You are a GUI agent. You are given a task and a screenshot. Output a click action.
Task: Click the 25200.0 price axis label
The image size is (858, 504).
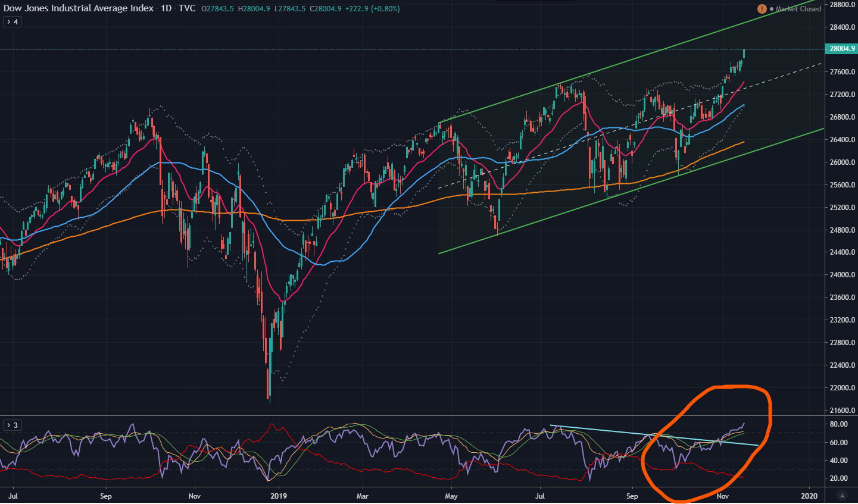coord(842,208)
